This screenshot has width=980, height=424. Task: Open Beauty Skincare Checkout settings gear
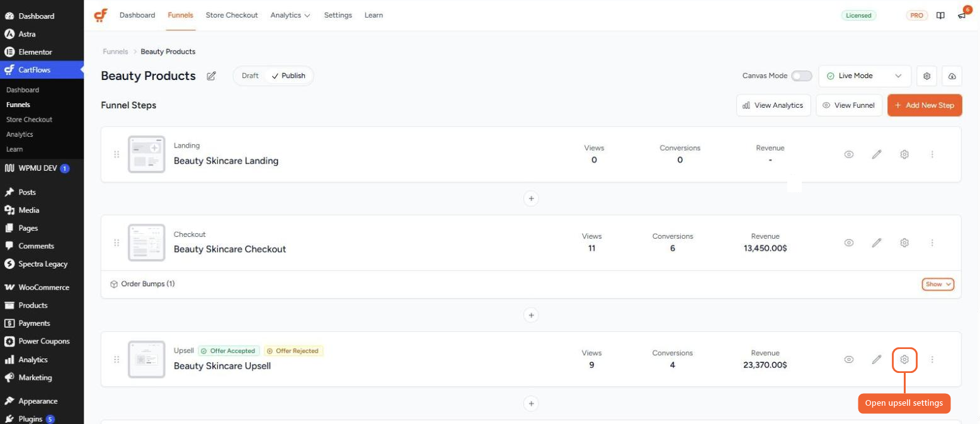click(904, 243)
